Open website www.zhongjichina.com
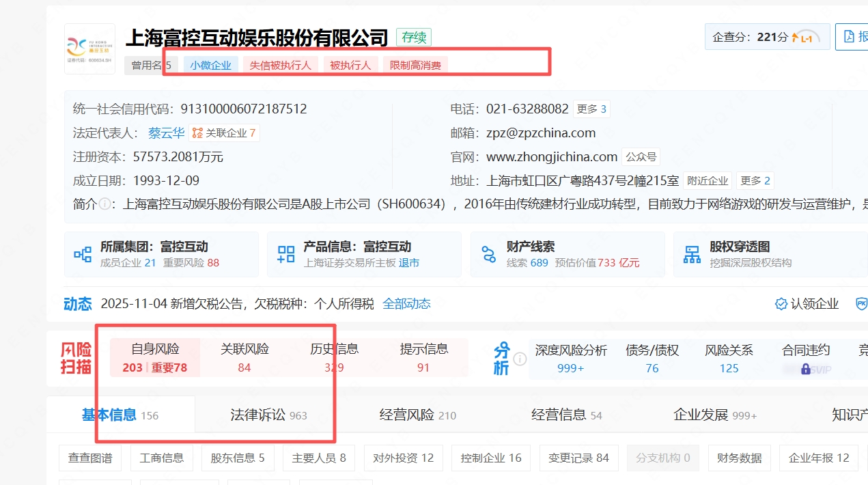 pos(552,157)
